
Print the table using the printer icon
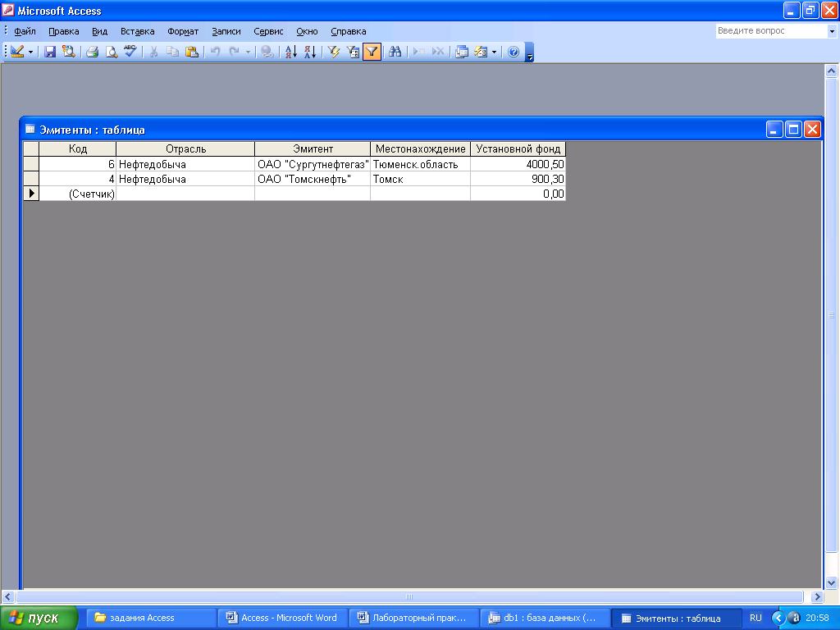92,52
